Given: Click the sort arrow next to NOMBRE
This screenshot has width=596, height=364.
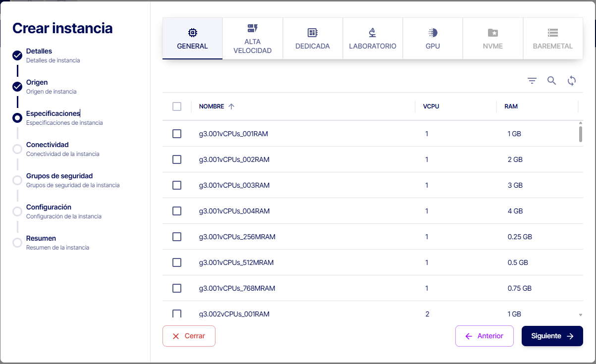Looking at the screenshot, I should tap(231, 106).
